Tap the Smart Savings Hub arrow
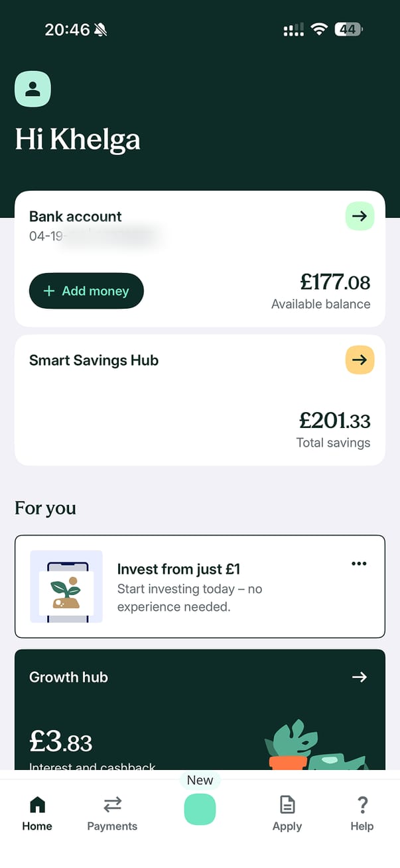Image resolution: width=400 pixels, height=868 pixels. (x=360, y=360)
